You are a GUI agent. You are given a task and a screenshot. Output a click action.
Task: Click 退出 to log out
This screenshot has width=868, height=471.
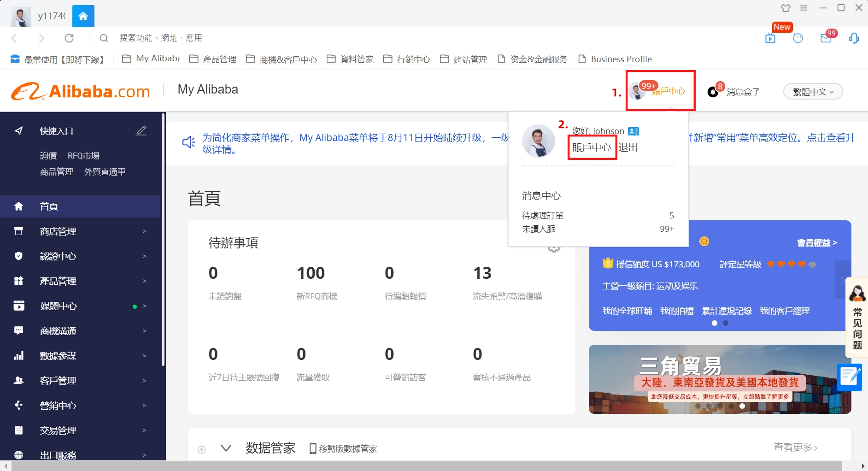[x=628, y=147]
